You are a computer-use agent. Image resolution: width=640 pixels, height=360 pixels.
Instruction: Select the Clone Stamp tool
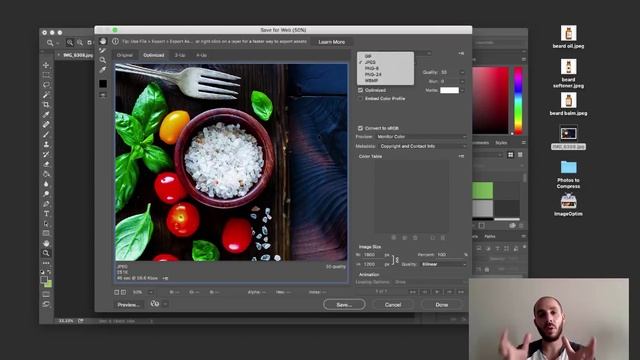coord(46,144)
